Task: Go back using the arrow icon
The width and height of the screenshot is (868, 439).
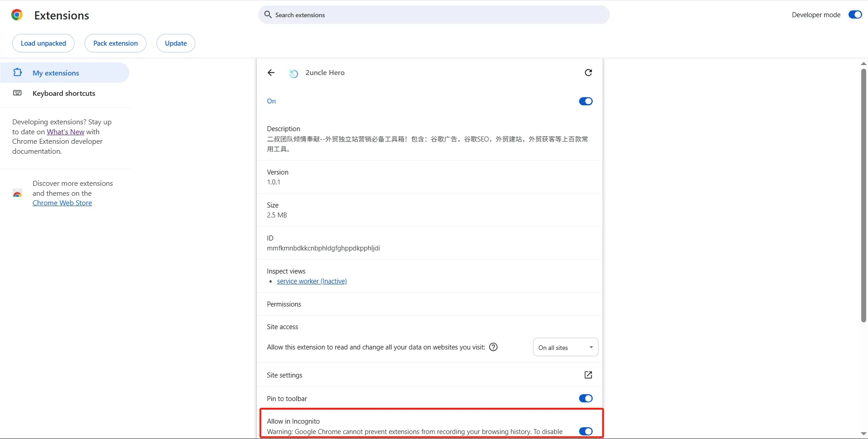Action: point(271,73)
